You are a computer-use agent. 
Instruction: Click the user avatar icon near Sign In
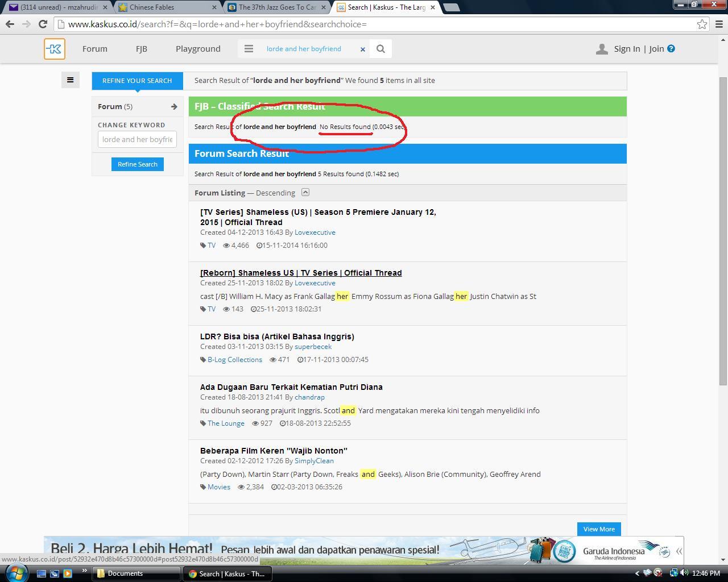pos(602,49)
